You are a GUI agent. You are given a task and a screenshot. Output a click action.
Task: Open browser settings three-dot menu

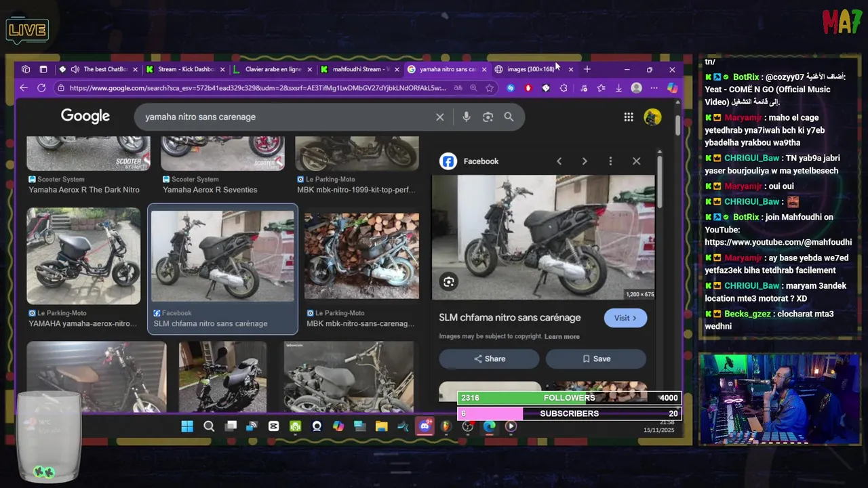[x=654, y=88]
